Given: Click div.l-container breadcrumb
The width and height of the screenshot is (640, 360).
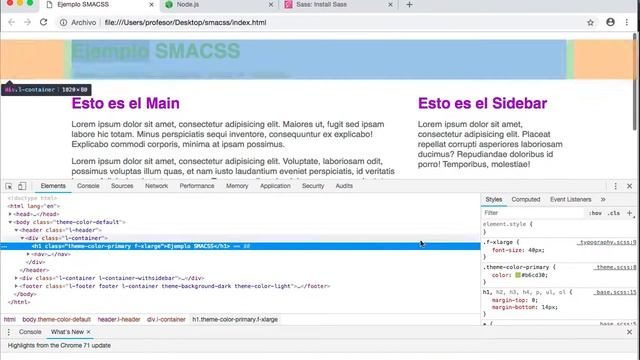Looking at the screenshot, I should [166, 320].
